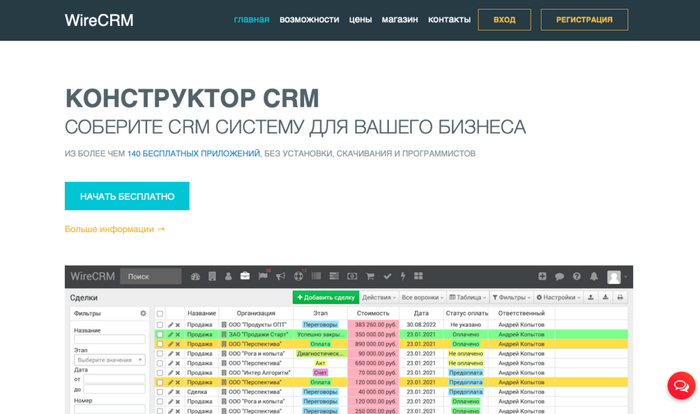Expand the arrow next to the user avatar
The image size is (700, 414).
[625, 277]
